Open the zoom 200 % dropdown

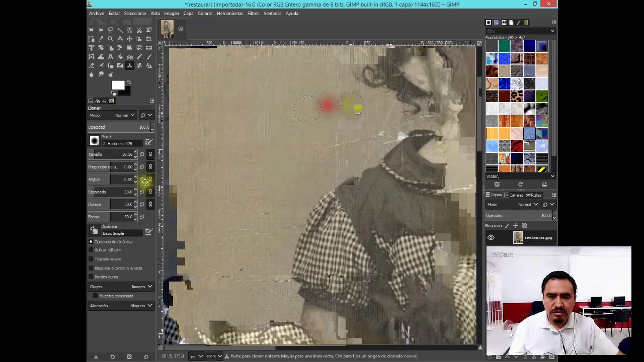(213, 356)
